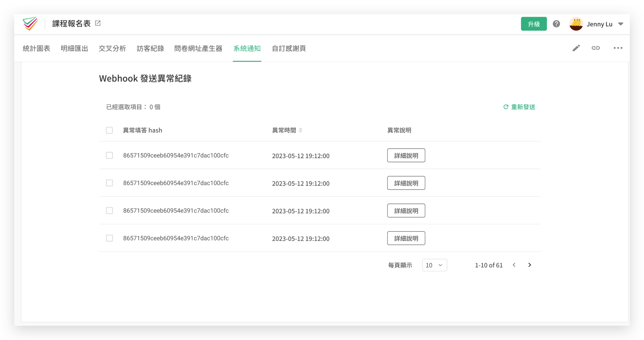Check the first record's checkbox

[x=109, y=155]
